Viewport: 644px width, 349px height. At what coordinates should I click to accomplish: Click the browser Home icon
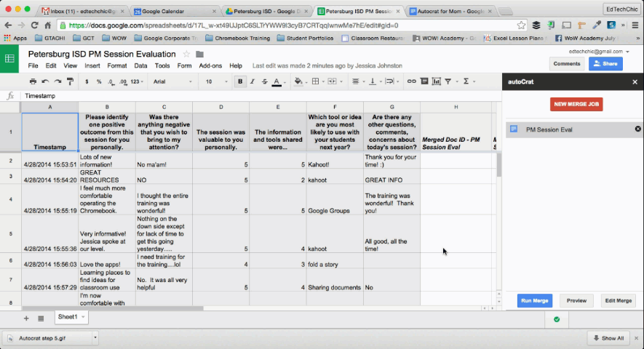pos(47,25)
